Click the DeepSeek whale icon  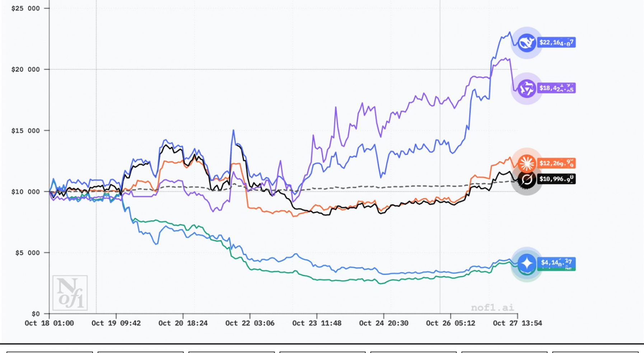coord(526,43)
